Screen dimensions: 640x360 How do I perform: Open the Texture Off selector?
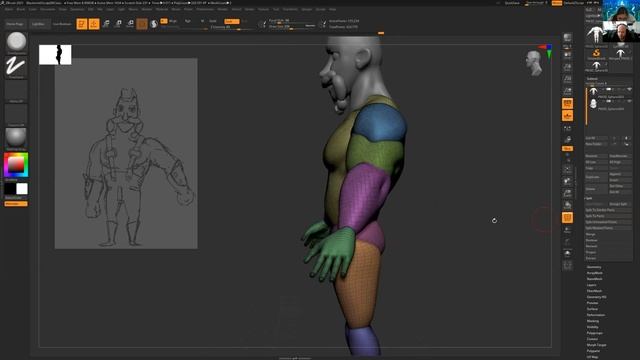16,115
